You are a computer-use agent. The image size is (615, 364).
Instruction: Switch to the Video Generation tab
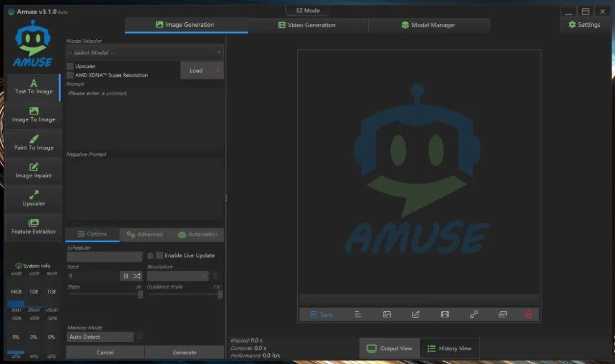[307, 25]
